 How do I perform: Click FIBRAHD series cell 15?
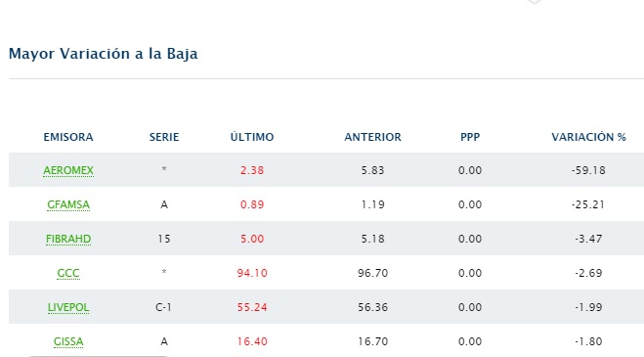coord(164,239)
